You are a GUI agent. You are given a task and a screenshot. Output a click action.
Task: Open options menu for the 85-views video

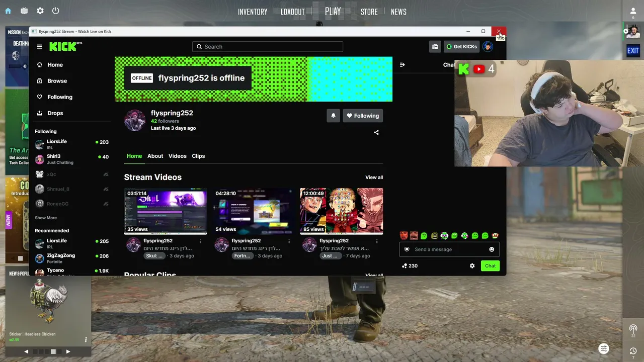[x=377, y=241]
